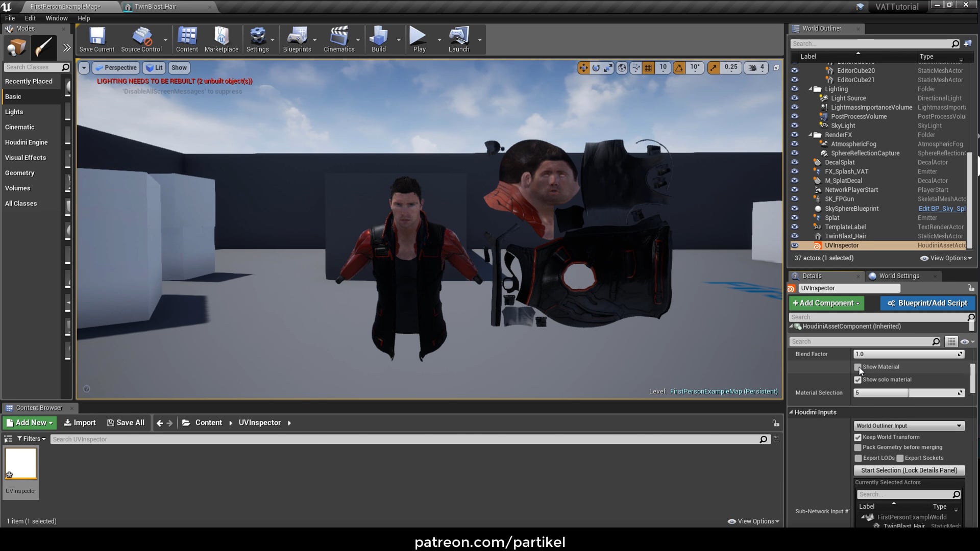Adjust the Material Selection slider

pyautogui.click(x=909, y=393)
